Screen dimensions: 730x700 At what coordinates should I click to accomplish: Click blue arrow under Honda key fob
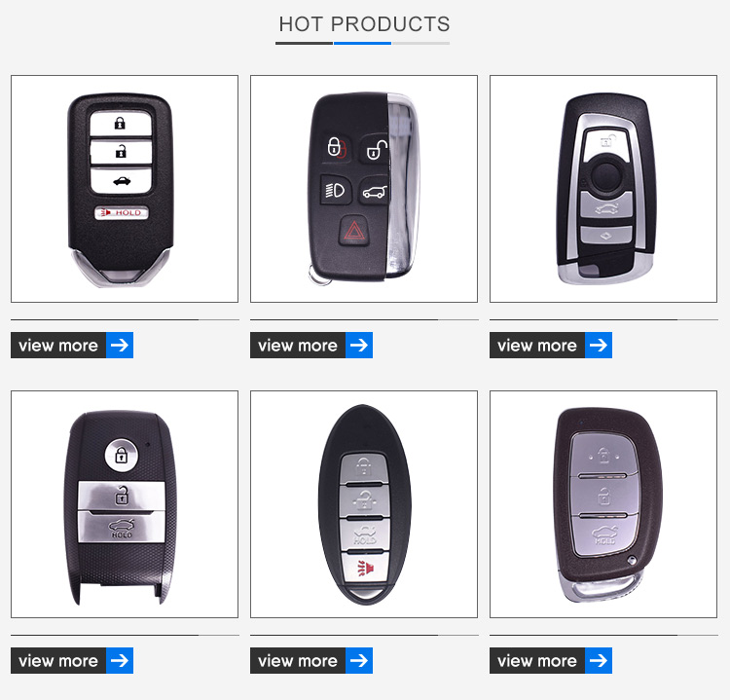tap(120, 345)
